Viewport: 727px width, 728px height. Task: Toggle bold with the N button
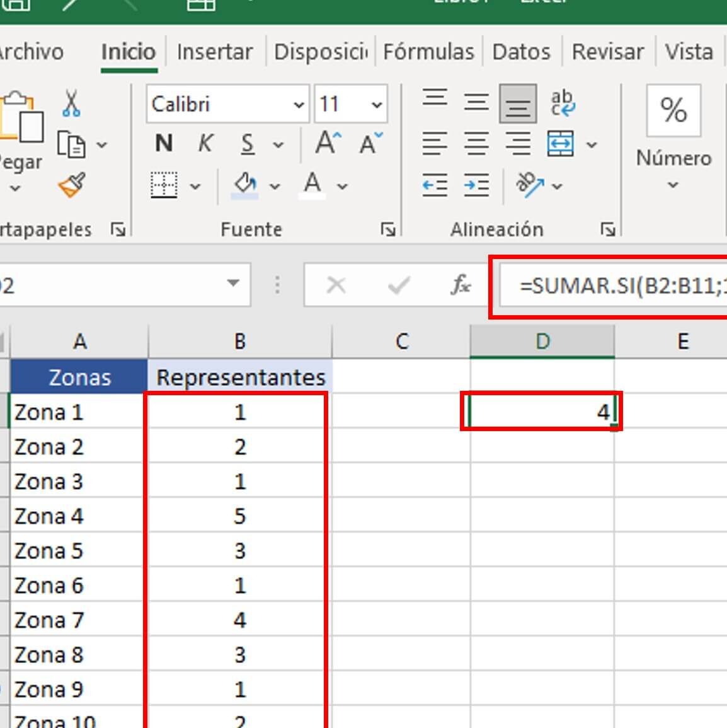coord(164,144)
